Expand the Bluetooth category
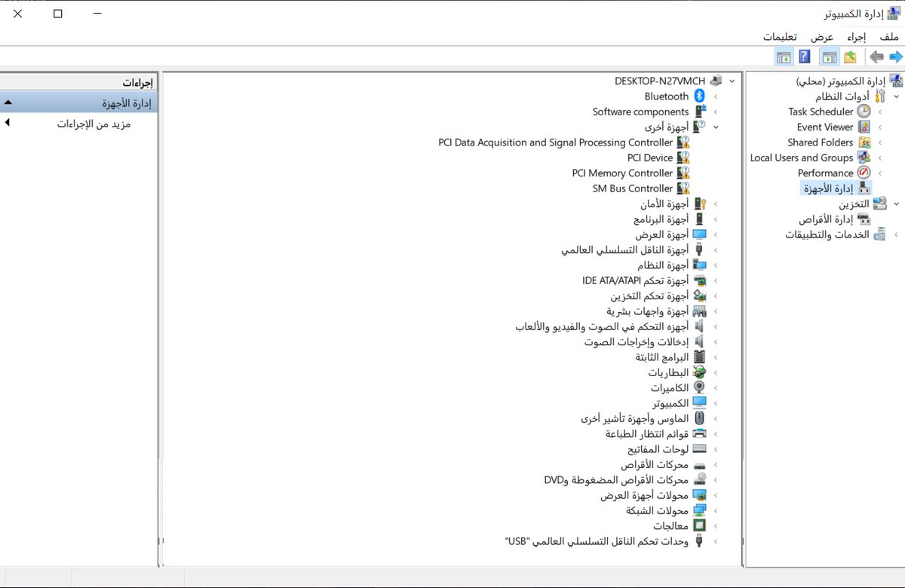Viewport: 905px width, 588px height. pyautogui.click(x=715, y=96)
